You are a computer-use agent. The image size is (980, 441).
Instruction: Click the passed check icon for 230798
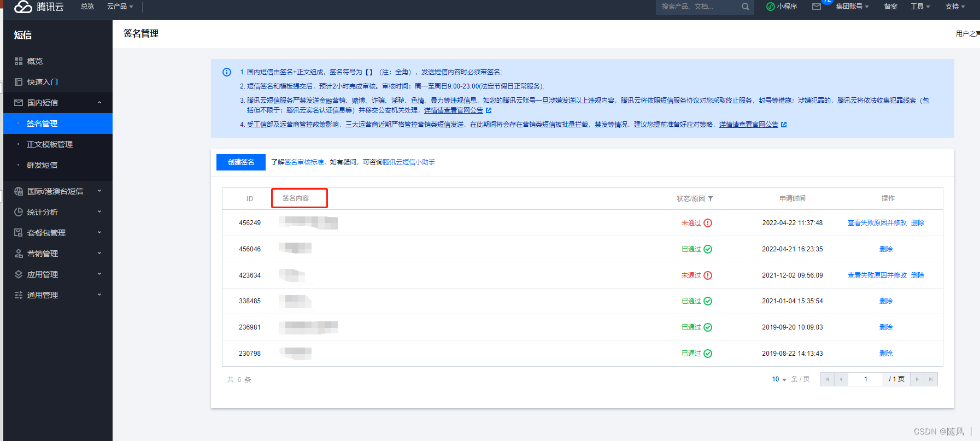click(708, 354)
